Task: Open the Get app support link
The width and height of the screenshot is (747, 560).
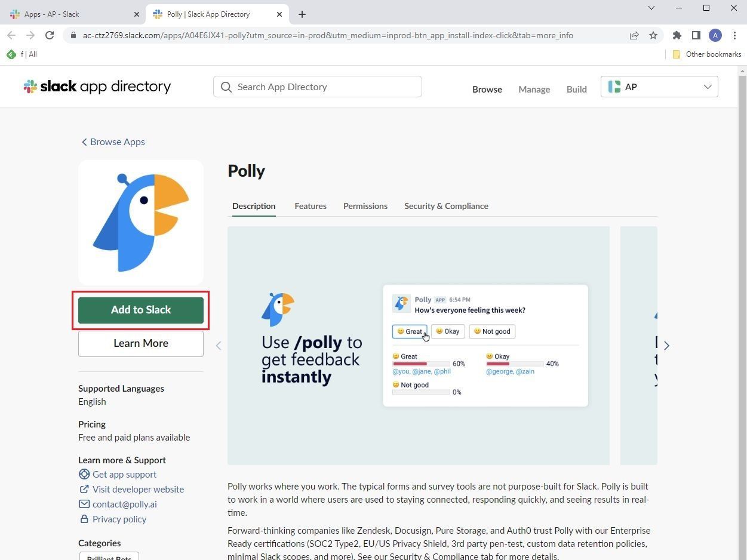Action: (x=124, y=474)
